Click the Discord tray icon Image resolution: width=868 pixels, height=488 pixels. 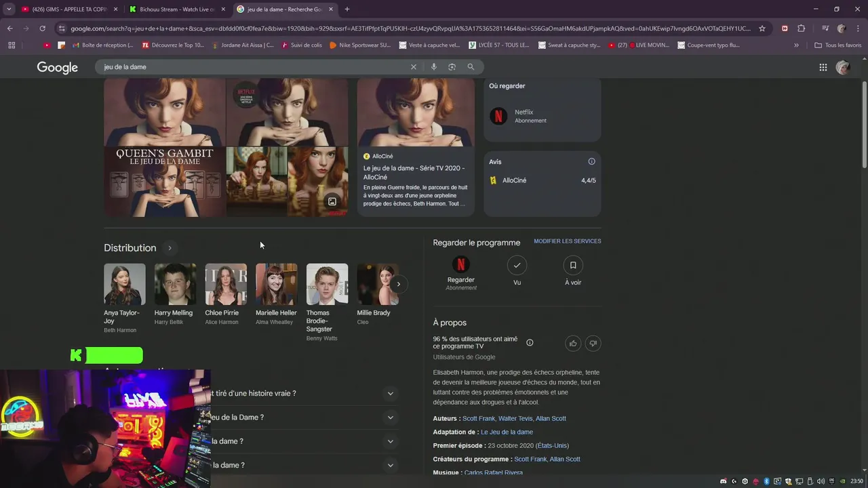click(x=724, y=481)
